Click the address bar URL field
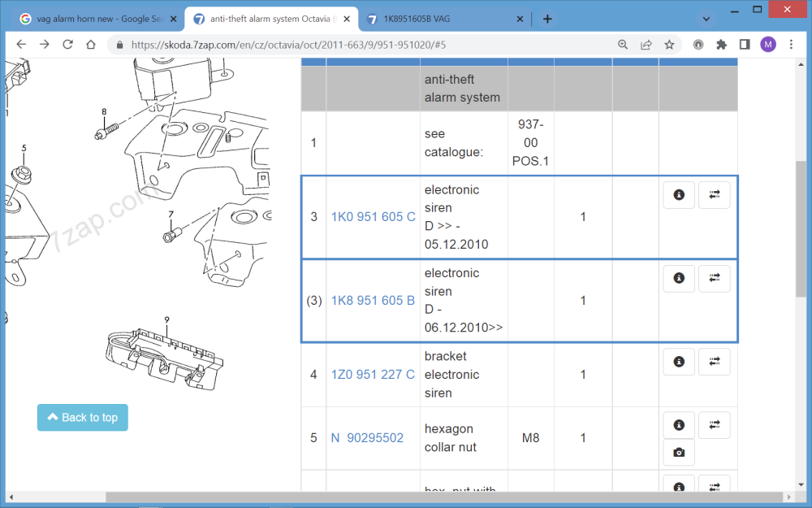This screenshot has height=508, width=812. pyautogui.click(x=365, y=45)
